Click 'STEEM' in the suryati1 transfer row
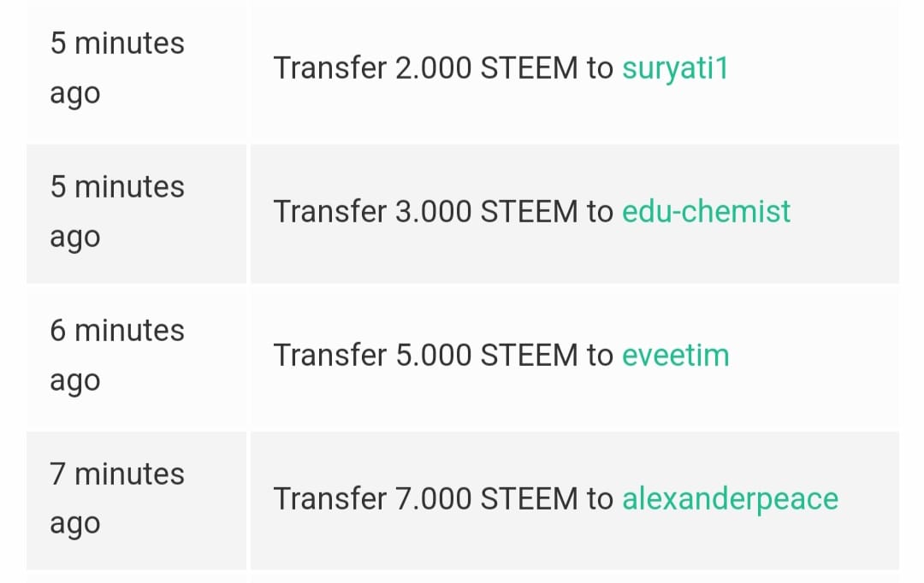924x583 pixels. [x=529, y=68]
